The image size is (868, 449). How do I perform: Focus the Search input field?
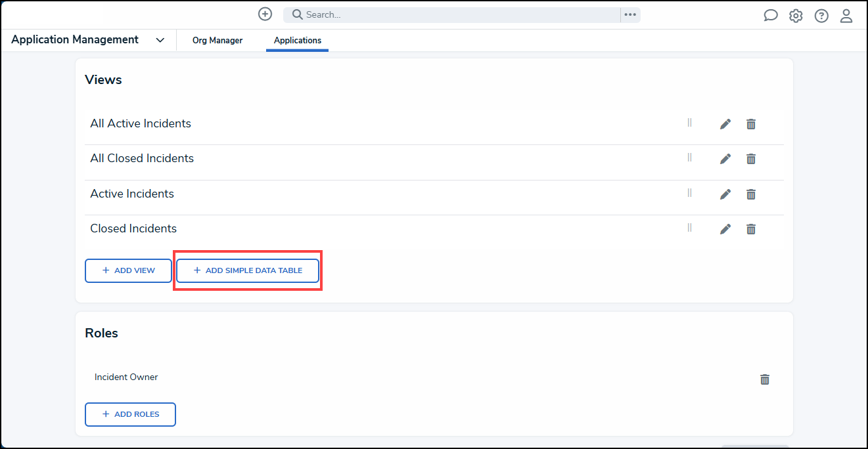pyautogui.click(x=451, y=14)
